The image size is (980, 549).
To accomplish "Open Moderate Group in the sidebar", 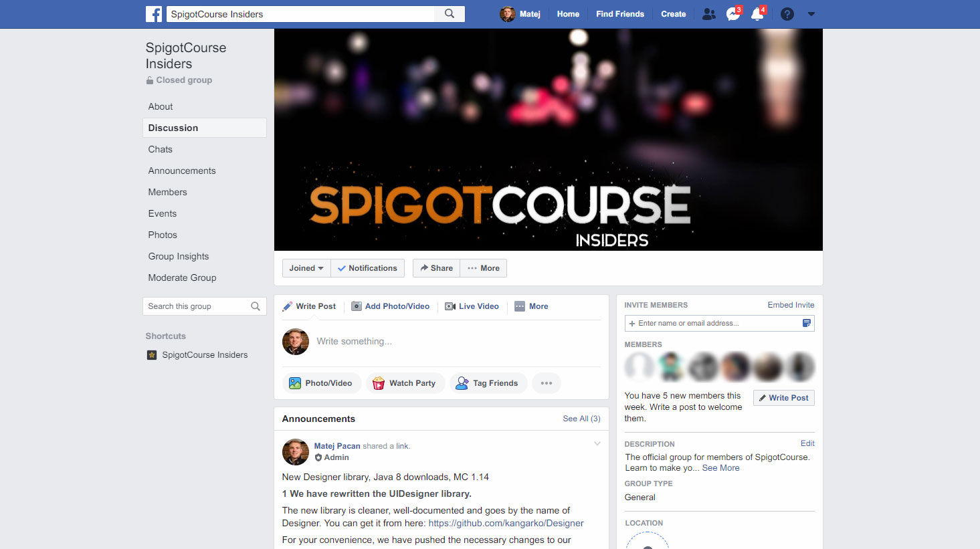I will point(182,278).
